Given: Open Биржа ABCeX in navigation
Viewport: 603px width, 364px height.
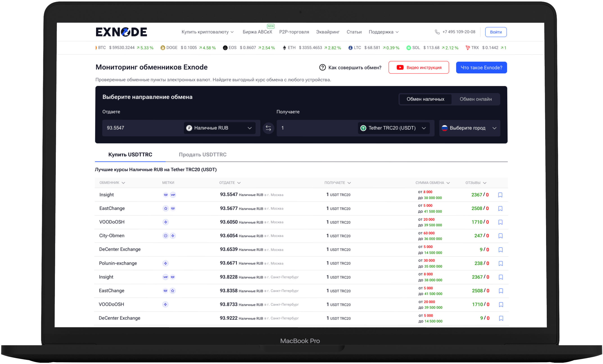Looking at the screenshot, I should tap(257, 32).
